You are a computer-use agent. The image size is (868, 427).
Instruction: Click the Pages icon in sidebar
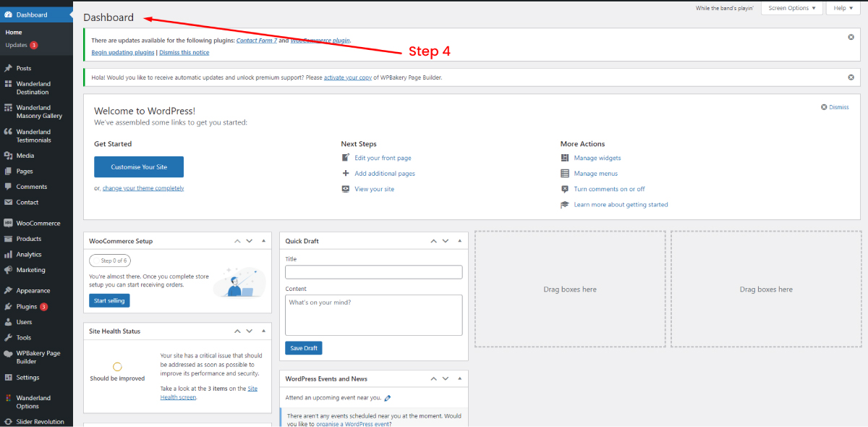click(9, 172)
